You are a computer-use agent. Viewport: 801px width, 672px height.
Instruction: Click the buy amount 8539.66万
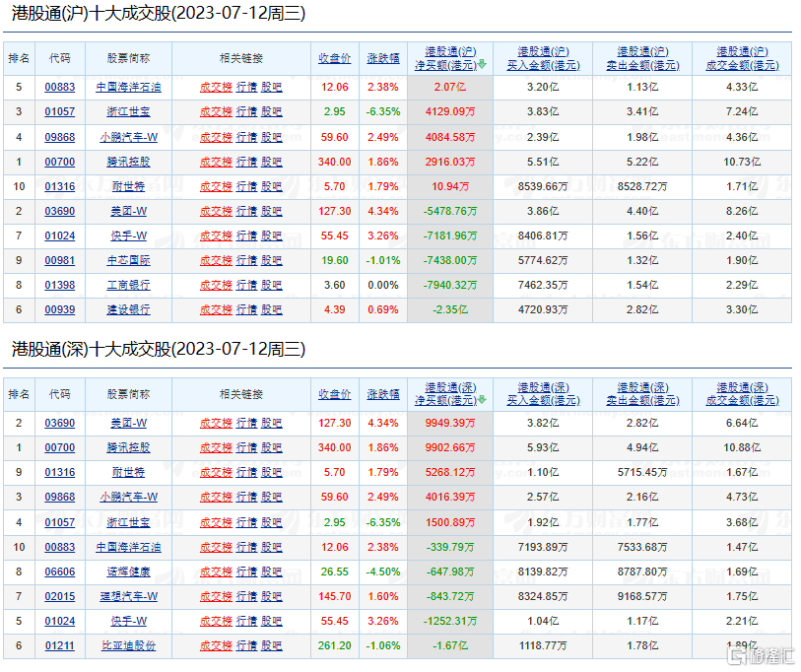pos(543,186)
